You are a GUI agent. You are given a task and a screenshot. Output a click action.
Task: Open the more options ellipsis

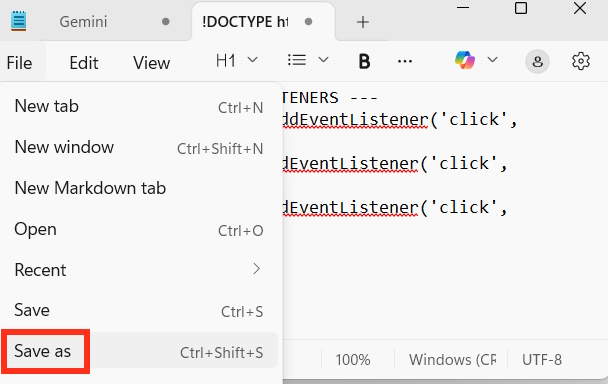tap(405, 61)
